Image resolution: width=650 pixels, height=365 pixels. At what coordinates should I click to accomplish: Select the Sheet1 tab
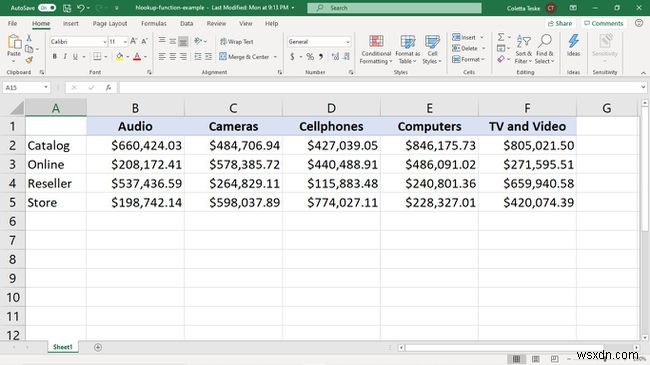click(63, 347)
